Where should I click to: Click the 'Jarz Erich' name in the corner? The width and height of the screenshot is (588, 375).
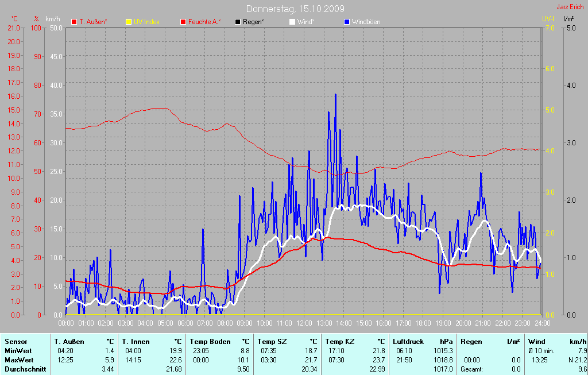[x=570, y=7]
